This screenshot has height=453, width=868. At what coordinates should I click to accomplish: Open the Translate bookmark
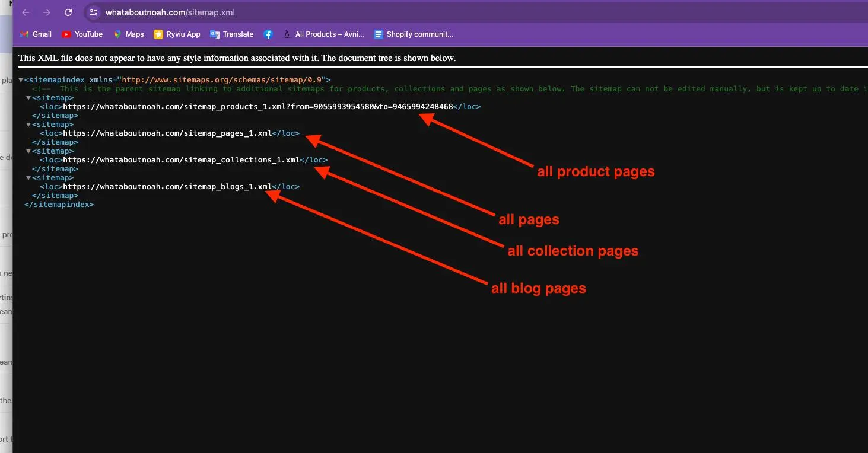232,34
